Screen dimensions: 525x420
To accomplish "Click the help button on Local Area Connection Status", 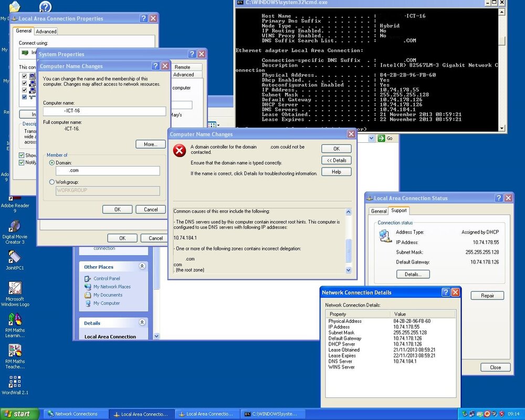I will 499,198.
